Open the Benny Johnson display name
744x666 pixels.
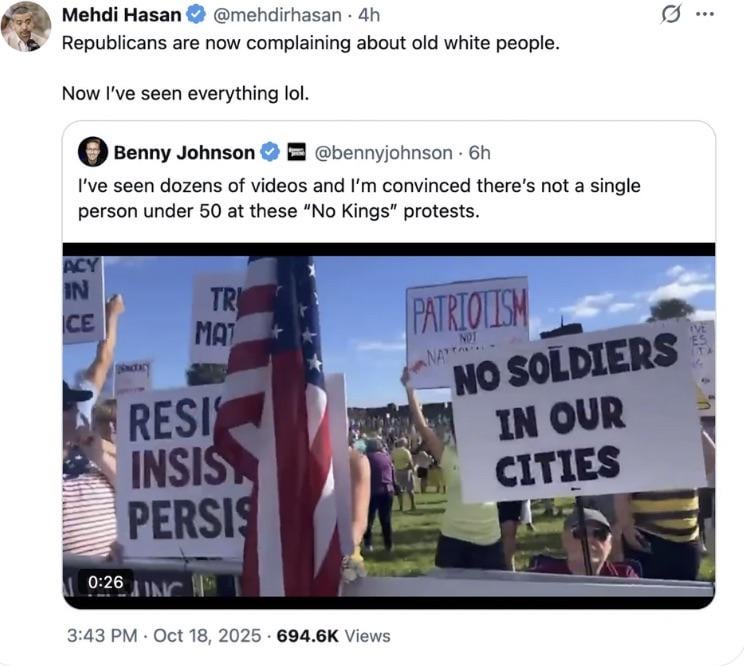click(185, 153)
